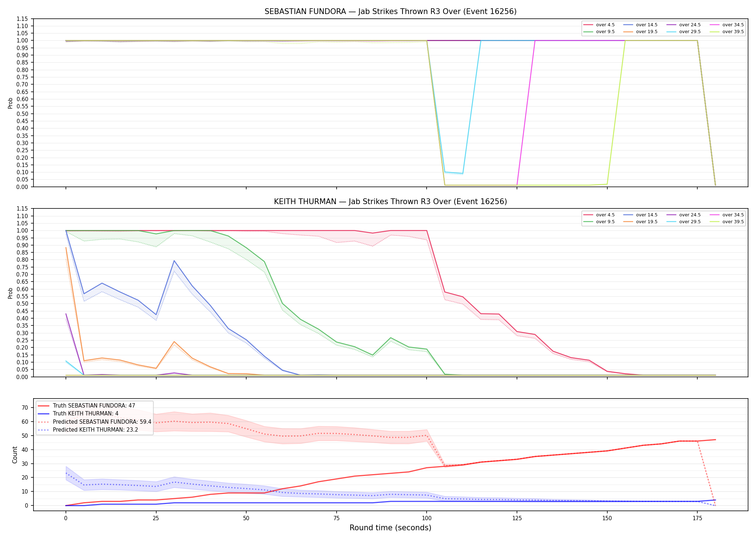Click the KEITH THURMAN Jab Strikes chart title
The width and height of the screenshot is (756, 540).
[390, 202]
